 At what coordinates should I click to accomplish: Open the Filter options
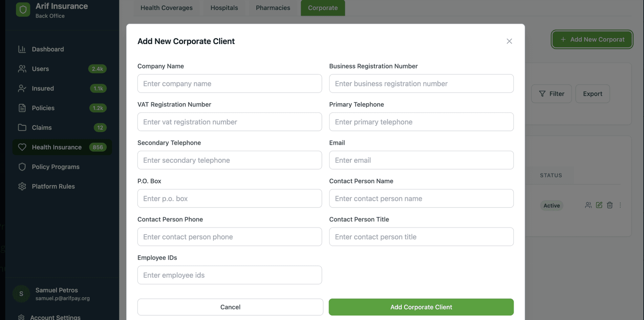pos(551,94)
